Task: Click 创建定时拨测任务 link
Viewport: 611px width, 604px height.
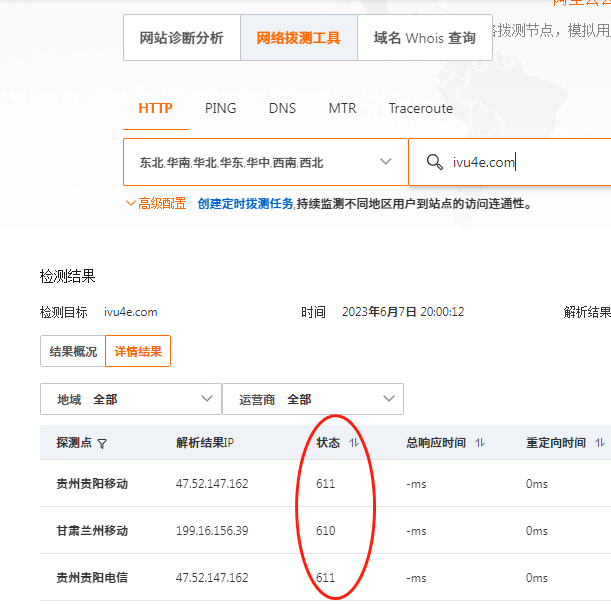Action: pos(245,203)
